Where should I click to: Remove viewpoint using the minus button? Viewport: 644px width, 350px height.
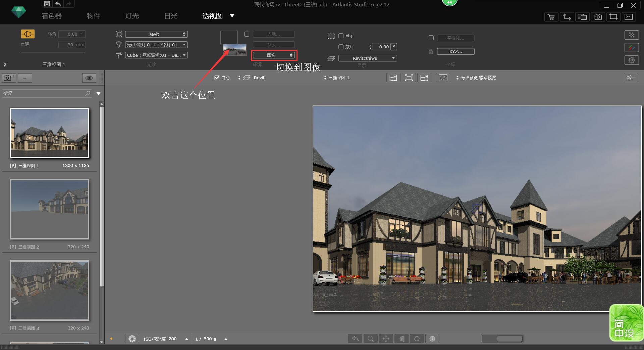click(25, 78)
